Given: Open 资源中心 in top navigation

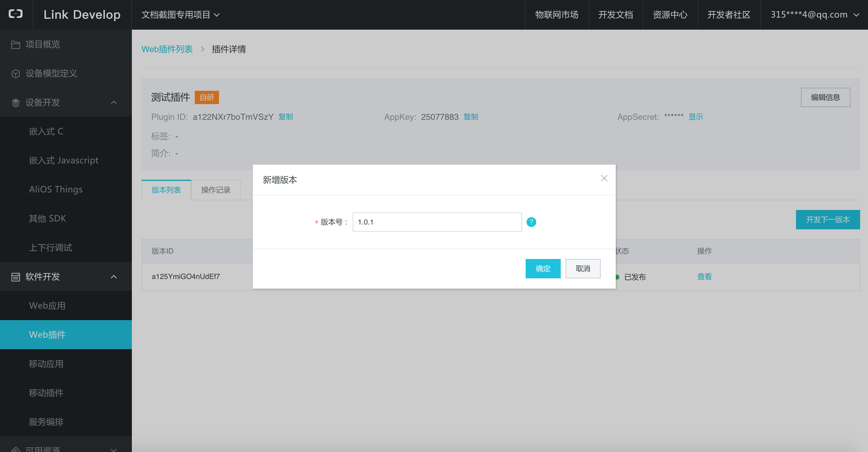Looking at the screenshot, I should coord(670,15).
